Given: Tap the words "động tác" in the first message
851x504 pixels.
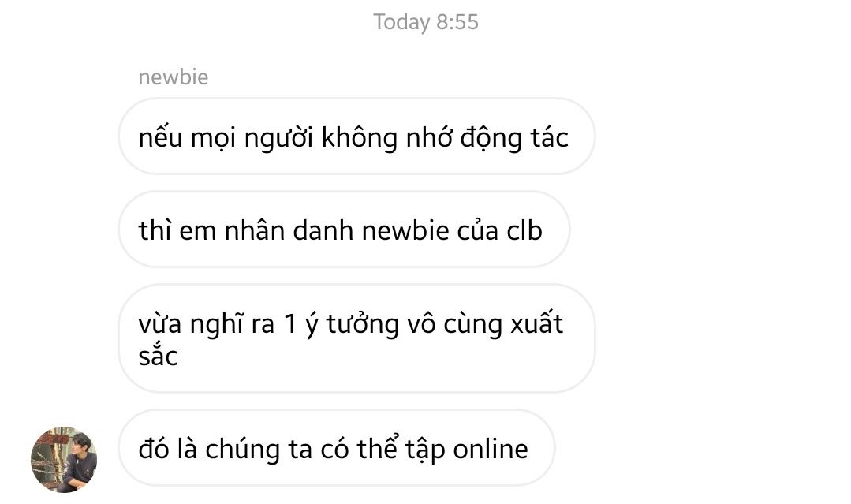Looking at the screenshot, I should point(514,138).
